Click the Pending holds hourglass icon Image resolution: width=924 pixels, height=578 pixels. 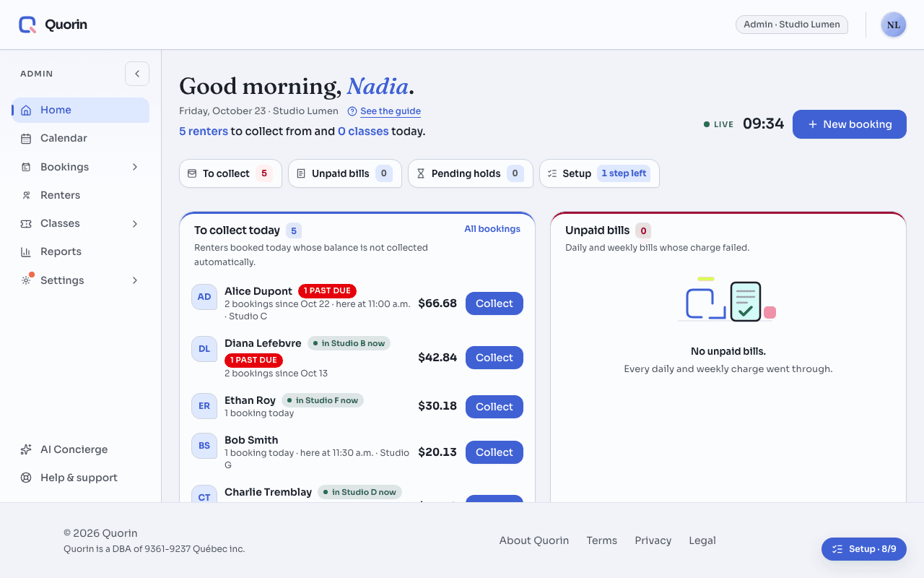pyautogui.click(x=421, y=173)
